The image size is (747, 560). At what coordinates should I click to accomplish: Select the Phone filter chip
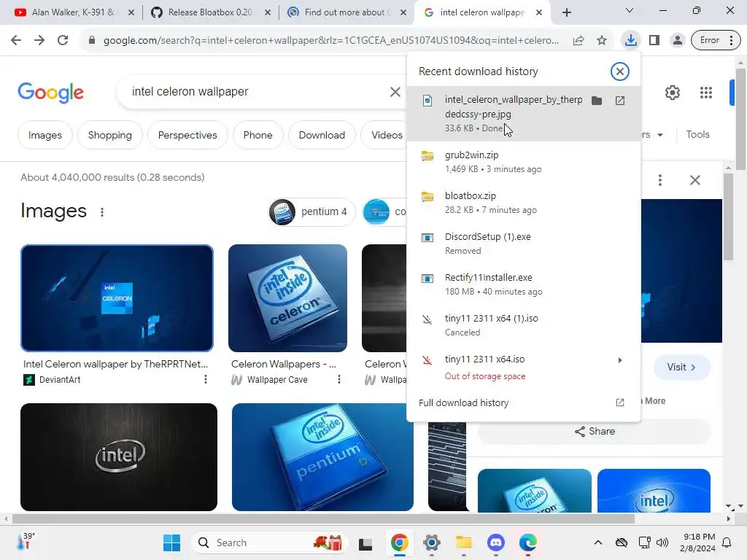pos(258,135)
